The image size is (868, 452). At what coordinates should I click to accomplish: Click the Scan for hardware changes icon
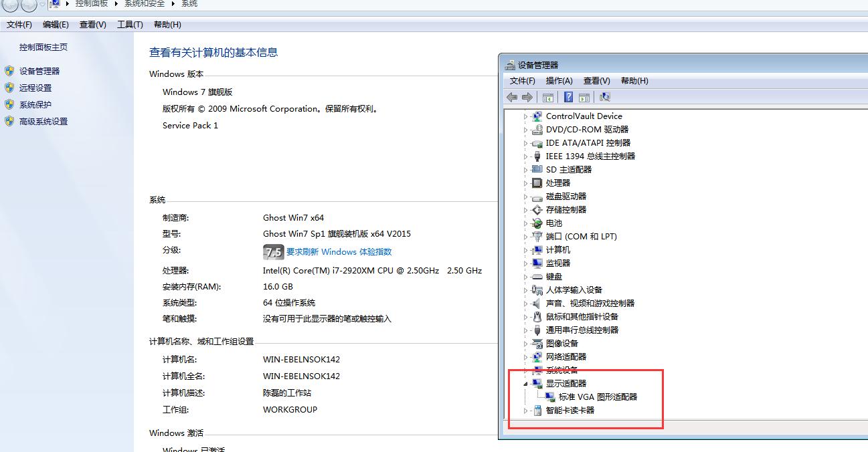(x=604, y=97)
